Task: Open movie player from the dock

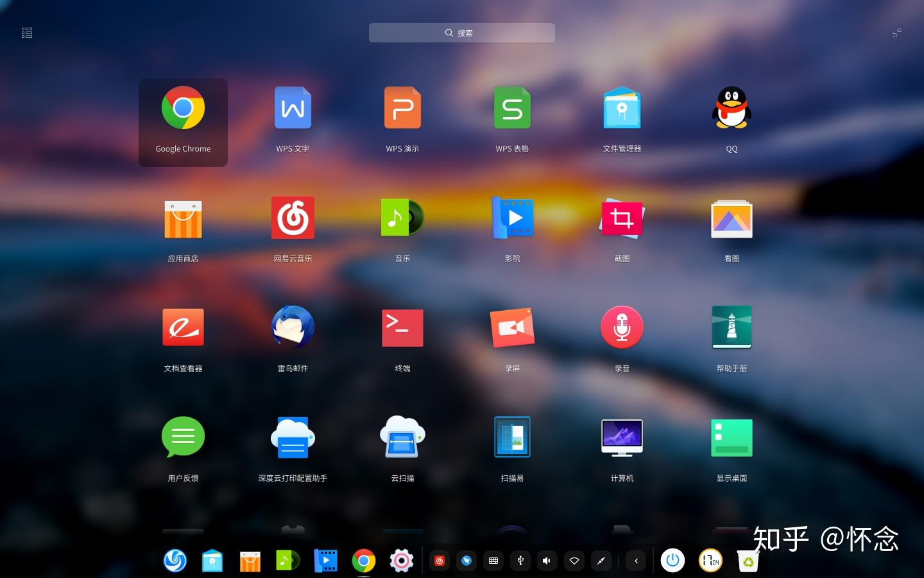Action: (326, 561)
